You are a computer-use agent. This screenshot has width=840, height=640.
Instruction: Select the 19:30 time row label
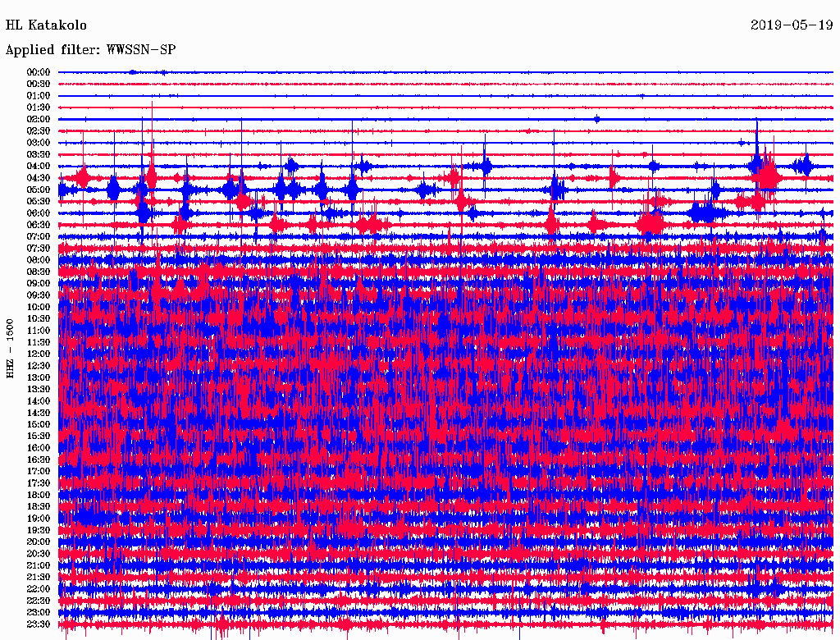click(x=39, y=531)
